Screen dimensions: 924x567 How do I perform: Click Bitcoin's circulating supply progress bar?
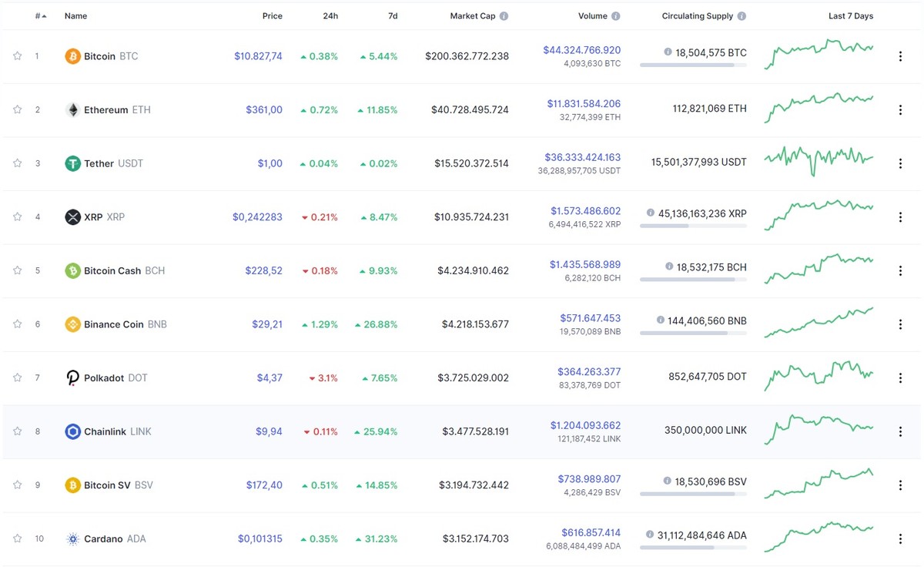[692, 65]
